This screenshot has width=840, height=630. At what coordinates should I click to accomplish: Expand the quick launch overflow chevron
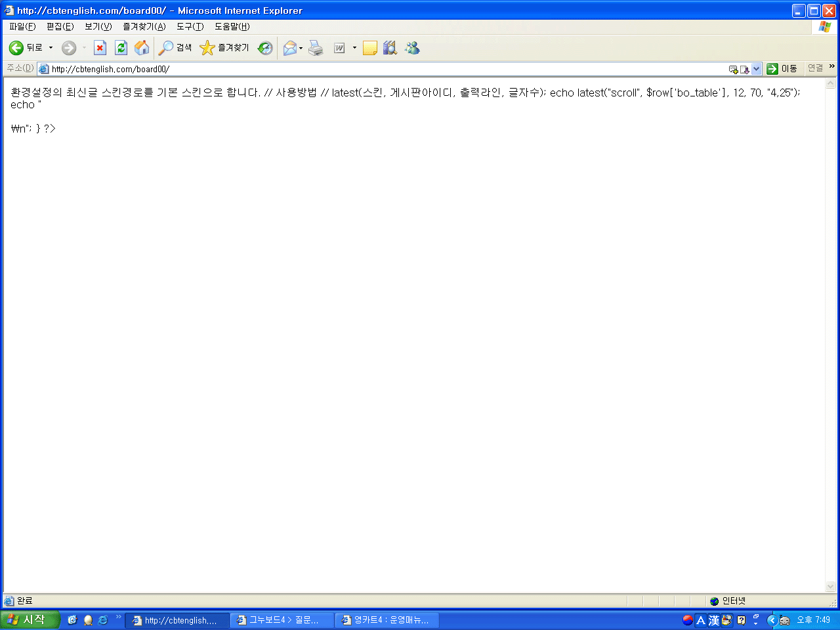[x=119, y=617]
